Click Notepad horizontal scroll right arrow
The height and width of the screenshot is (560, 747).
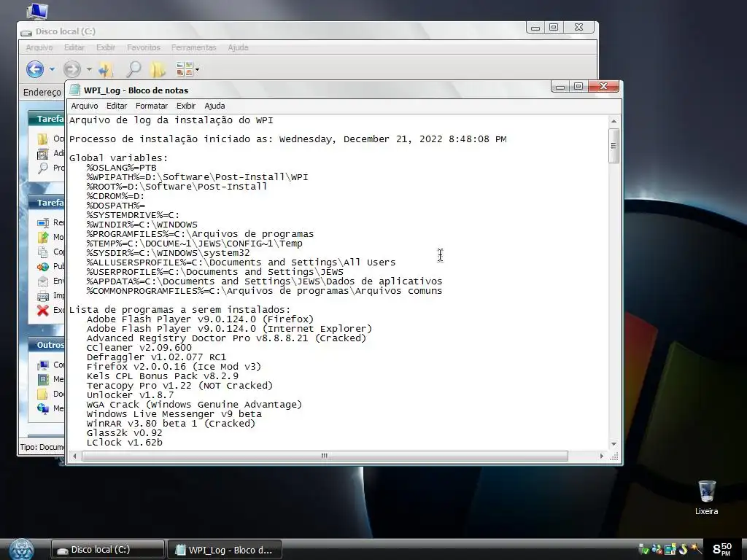tap(602, 456)
